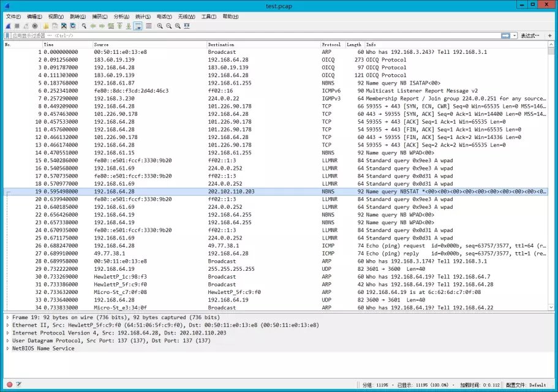This screenshot has width=558, height=392.
Task: Click the go to specified packet icon
Action: tap(111, 26)
